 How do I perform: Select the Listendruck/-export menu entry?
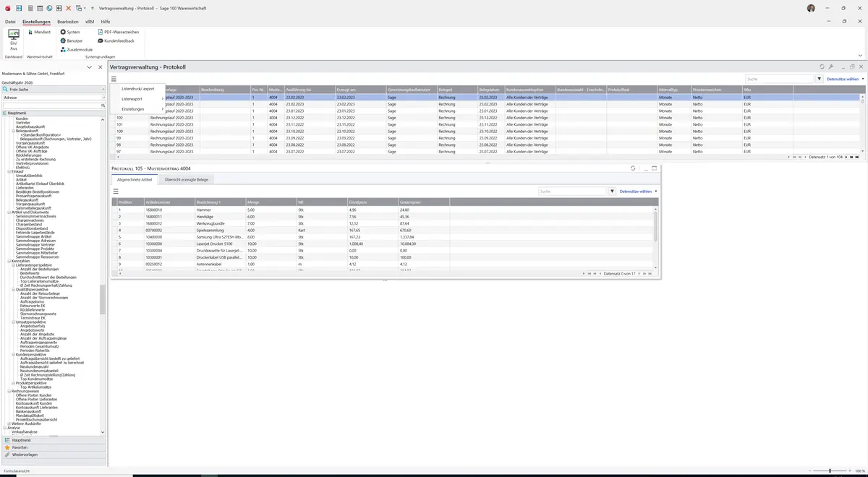coord(138,89)
